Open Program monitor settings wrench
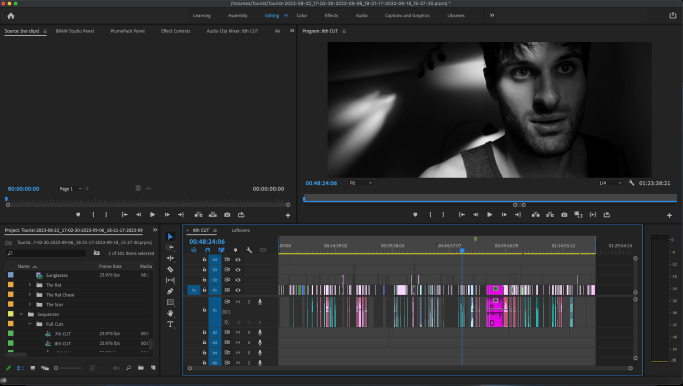 (631, 183)
